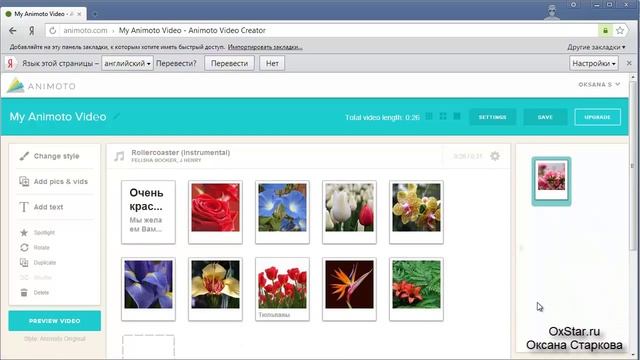Screen dimensions: 640x360
Task: Click Style: Animoto Original text
Action: tap(55, 339)
